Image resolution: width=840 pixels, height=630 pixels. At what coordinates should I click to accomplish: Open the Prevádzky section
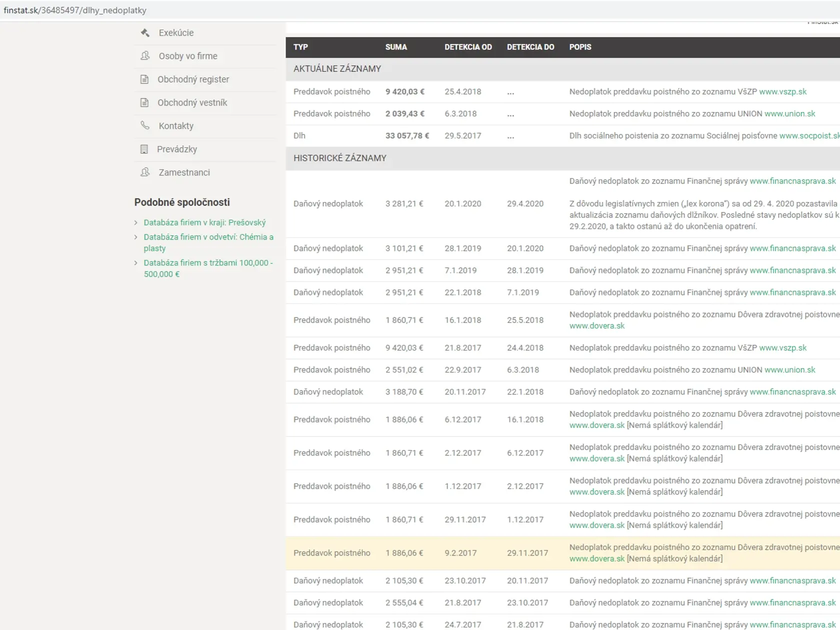point(177,149)
